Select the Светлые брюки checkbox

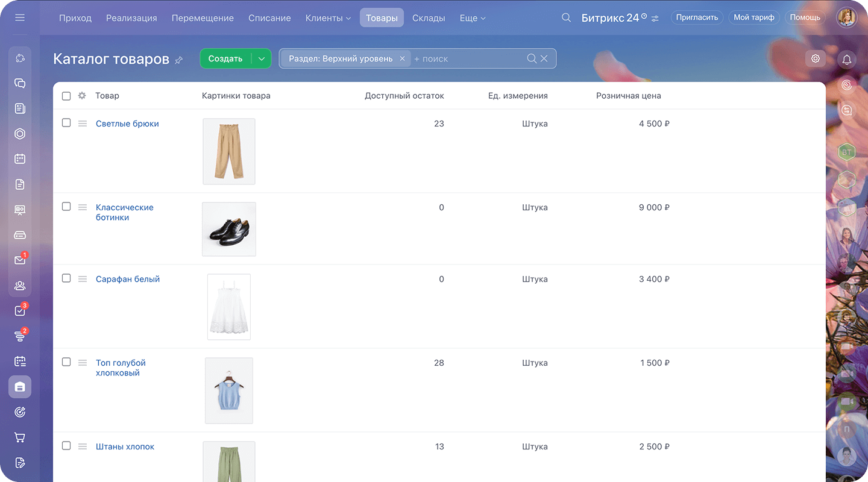(x=66, y=123)
